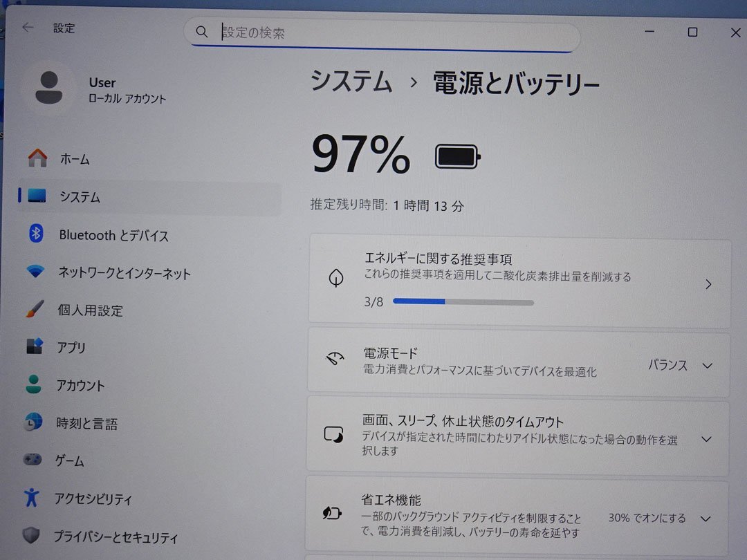This screenshot has width=747, height=560.
Task: Click the 電源モード gauge icon
Action: pos(335,358)
